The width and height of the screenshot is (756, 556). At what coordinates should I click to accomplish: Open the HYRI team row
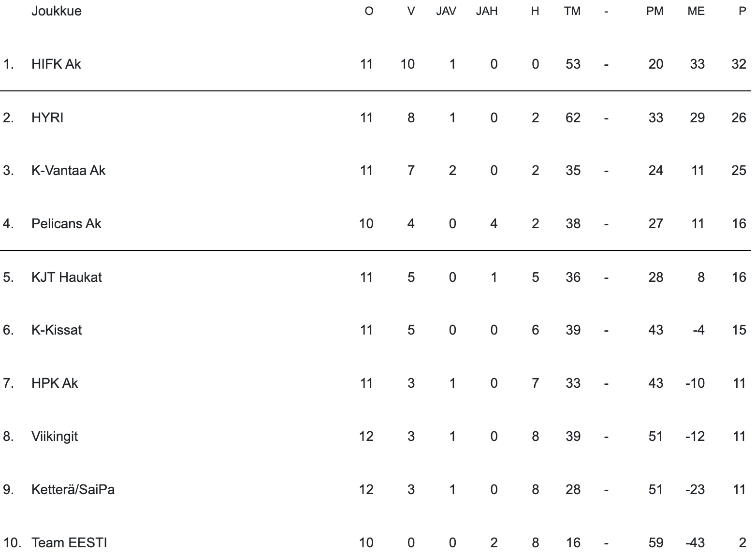coord(47,117)
